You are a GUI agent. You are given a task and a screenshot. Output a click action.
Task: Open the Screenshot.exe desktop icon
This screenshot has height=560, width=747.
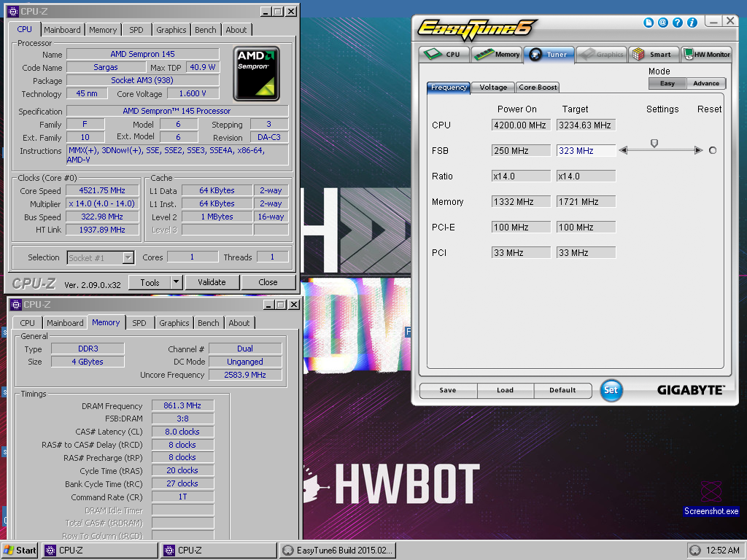point(711,498)
